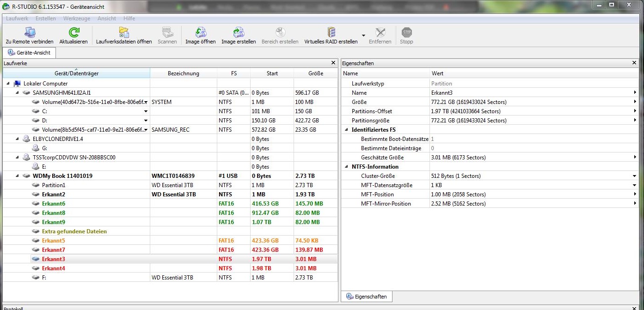This screenshot has height=310, width=644.
Task: Click the ELBYCLONEDRIVE1.4 optical drive icon
Action: pyautogui.click(x=26, y=139)
